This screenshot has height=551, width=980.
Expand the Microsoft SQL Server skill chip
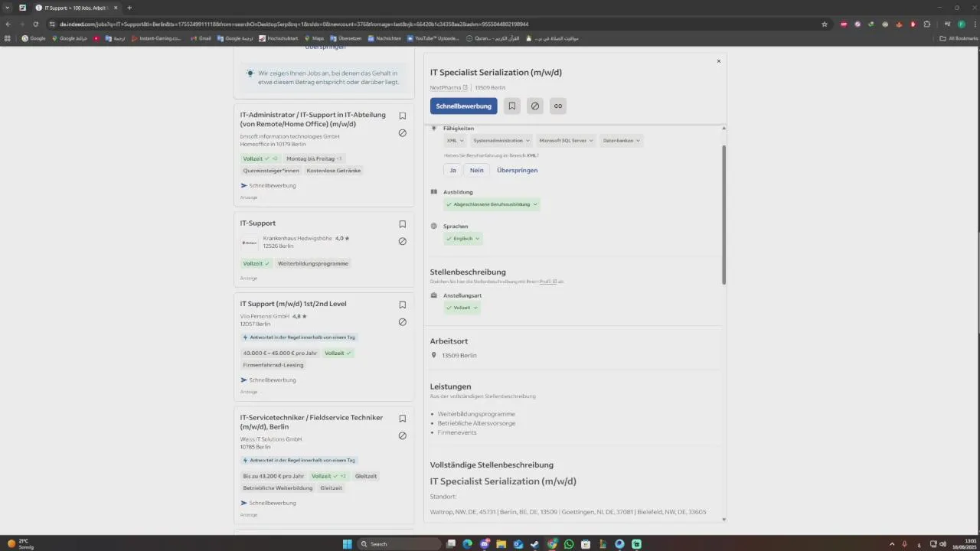tap(567, 141)
